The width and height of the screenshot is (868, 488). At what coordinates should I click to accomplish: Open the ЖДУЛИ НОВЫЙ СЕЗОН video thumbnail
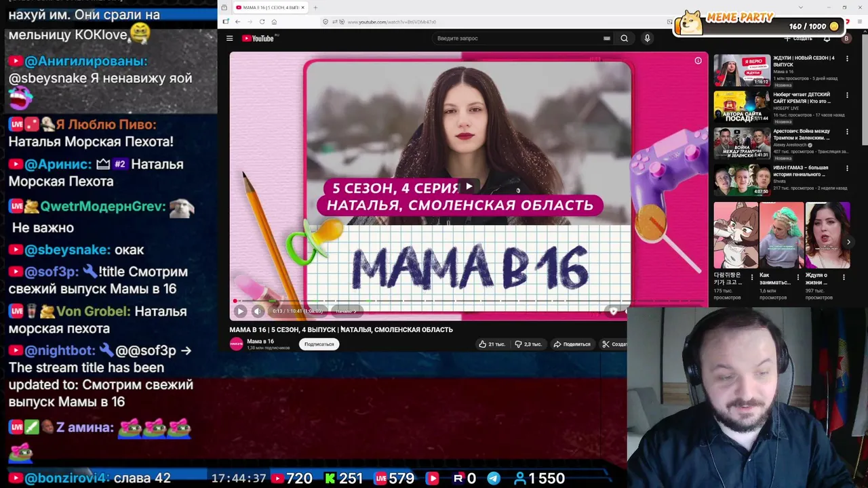(742, 71)
